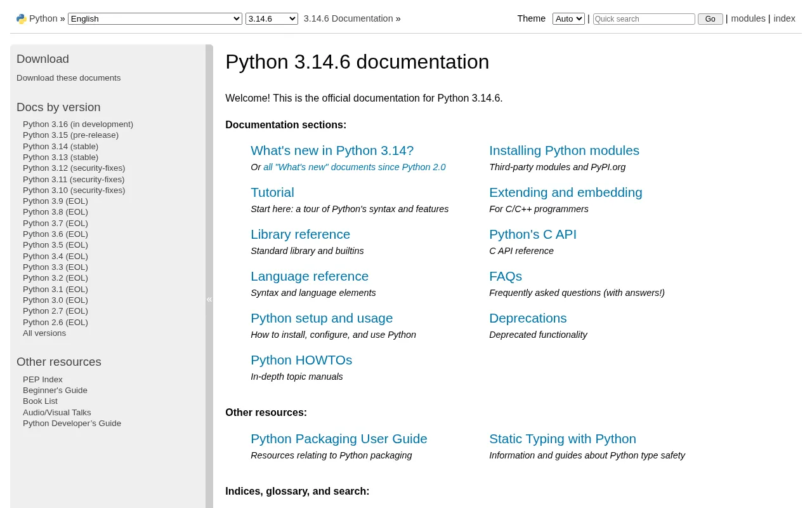Open the modules link in header
Image resolution: width=812 pixels, height=508 pixels.
pos(748,18)
